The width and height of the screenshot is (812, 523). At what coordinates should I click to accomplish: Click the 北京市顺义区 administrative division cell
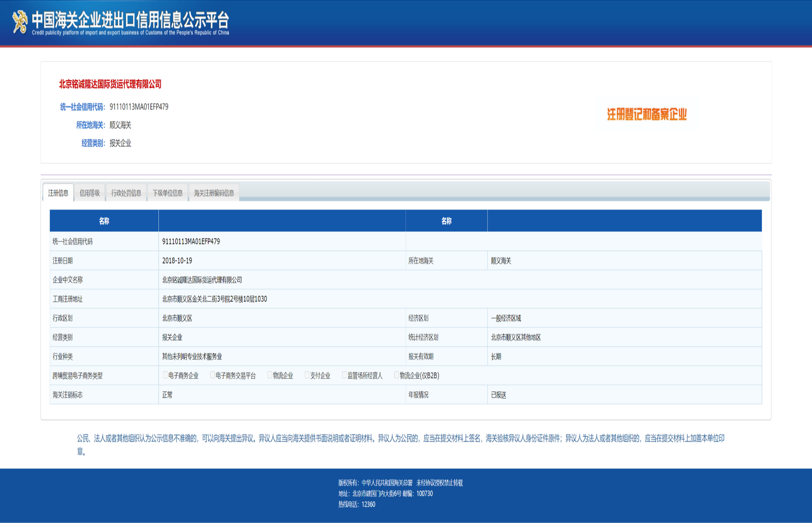click(282, 318)
